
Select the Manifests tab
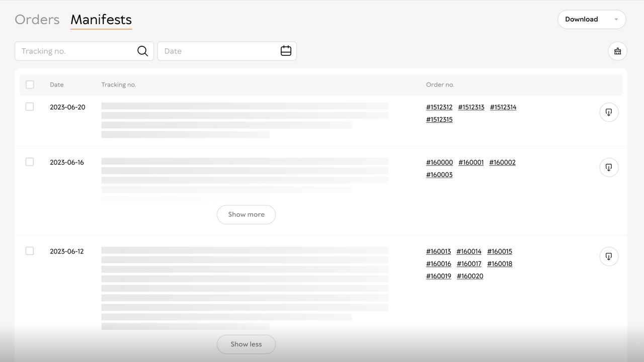101,20
